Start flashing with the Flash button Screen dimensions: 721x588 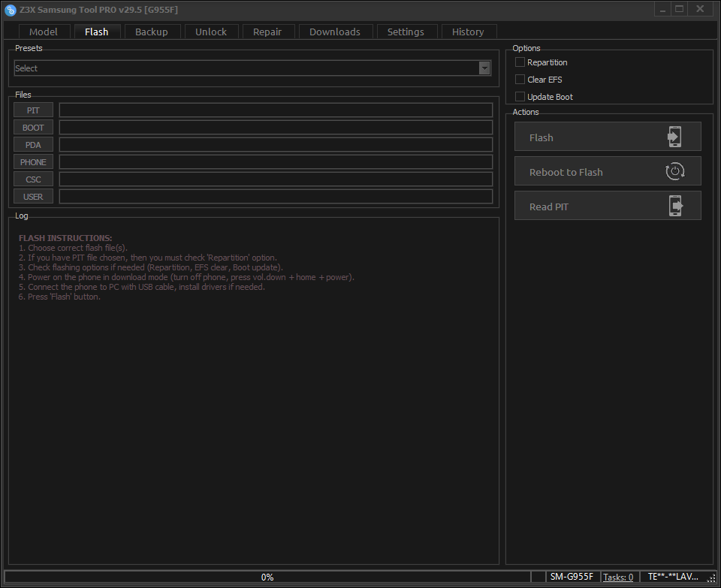(x=608, y=137)
